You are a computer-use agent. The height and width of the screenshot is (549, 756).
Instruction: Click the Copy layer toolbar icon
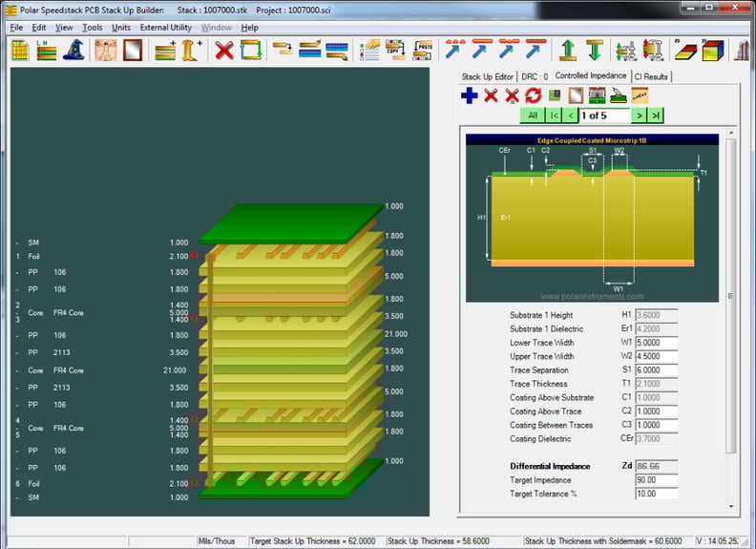[x=395, y=51]
